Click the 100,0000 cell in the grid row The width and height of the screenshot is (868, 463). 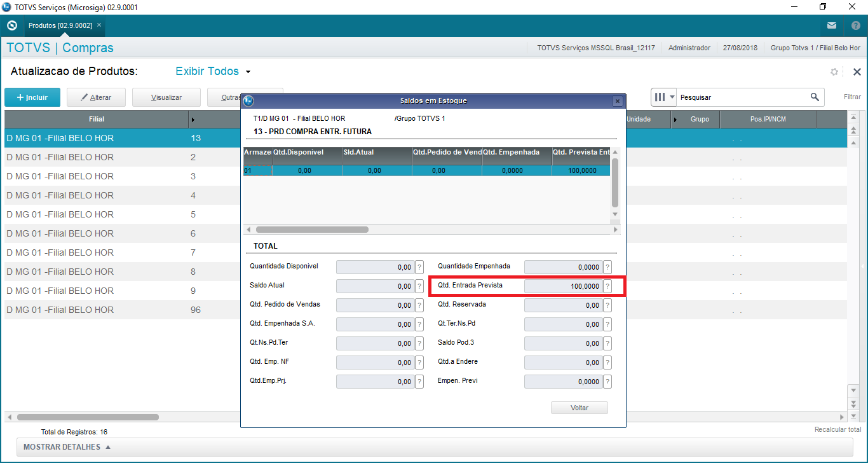[581, 170]
